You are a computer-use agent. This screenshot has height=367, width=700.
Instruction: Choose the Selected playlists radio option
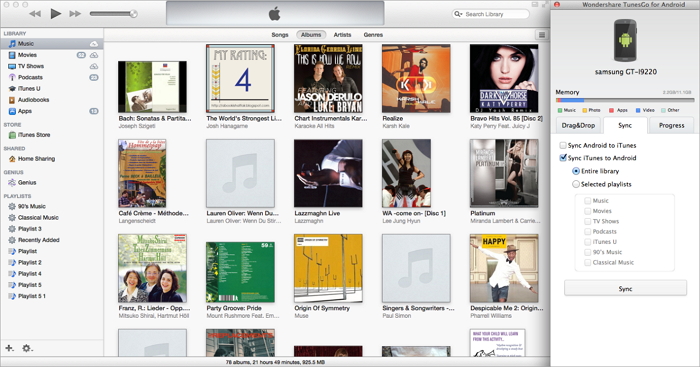pyautogui.click(x=576, y=184)
